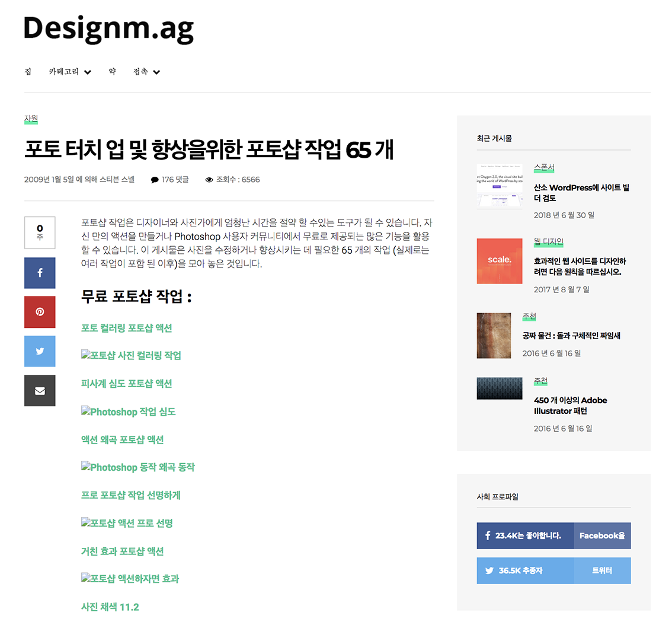The height and width of the screenshot is (625, 672).
Task: Click the headline 포토 터치 업 및 향상을위한 포토샵 작업 65 개
Action: (209, 149)
